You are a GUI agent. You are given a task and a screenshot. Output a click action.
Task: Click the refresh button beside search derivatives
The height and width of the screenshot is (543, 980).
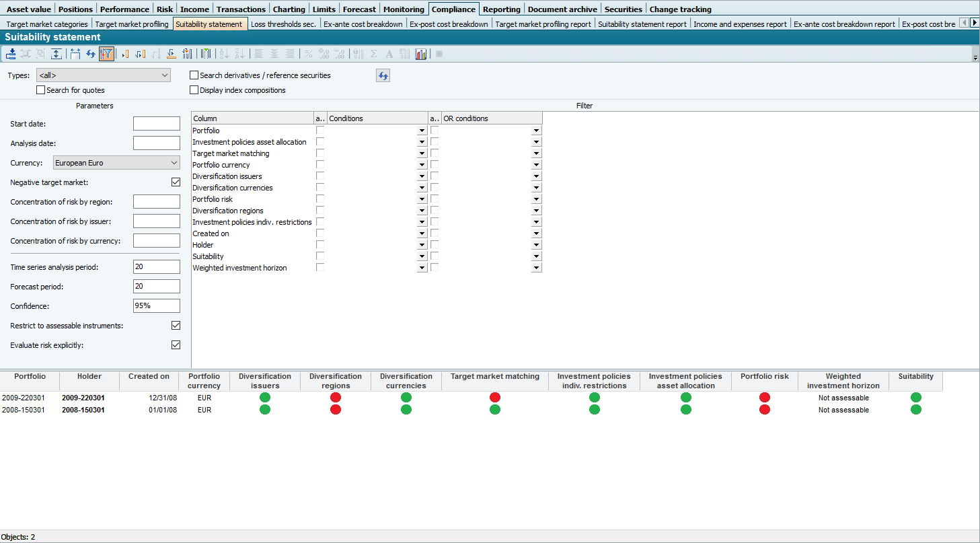click(x=383, y=76)
